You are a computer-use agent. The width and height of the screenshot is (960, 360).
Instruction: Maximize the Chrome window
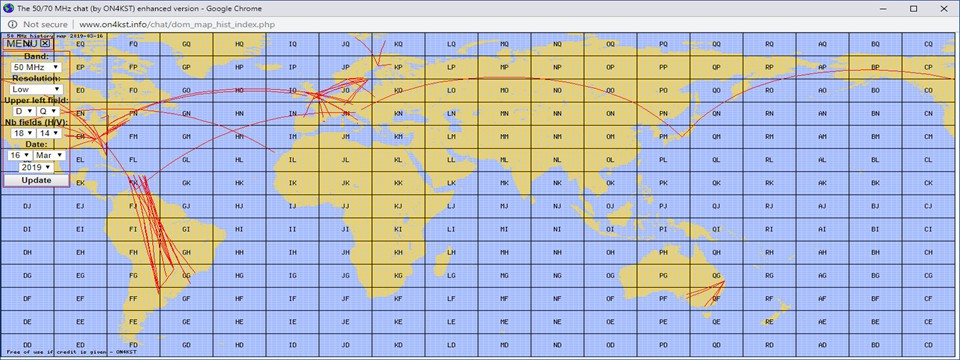click(913, 9)
